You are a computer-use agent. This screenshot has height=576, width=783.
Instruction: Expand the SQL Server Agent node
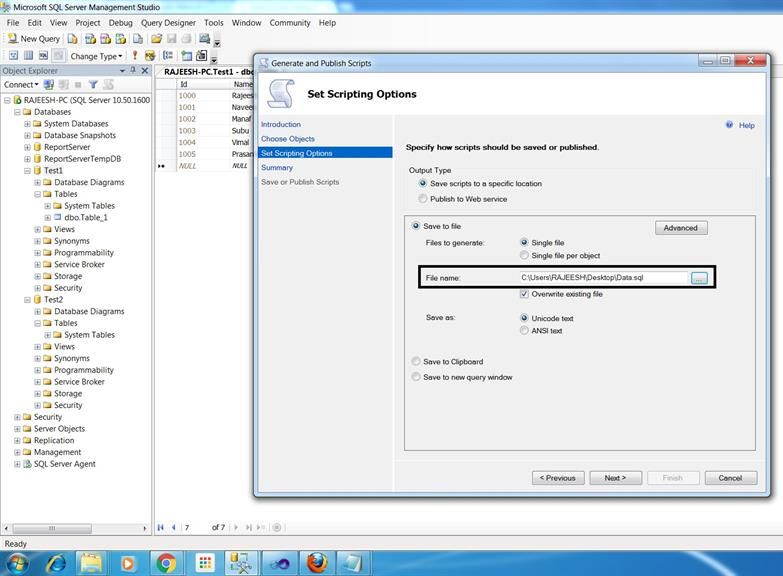pyautogui.click(x=17, y=464)
